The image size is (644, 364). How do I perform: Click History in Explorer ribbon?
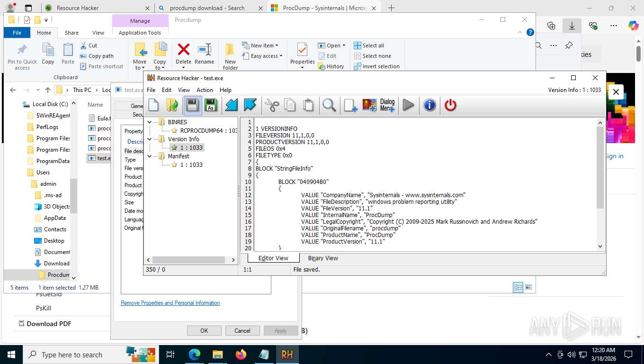tap(331, 66)
